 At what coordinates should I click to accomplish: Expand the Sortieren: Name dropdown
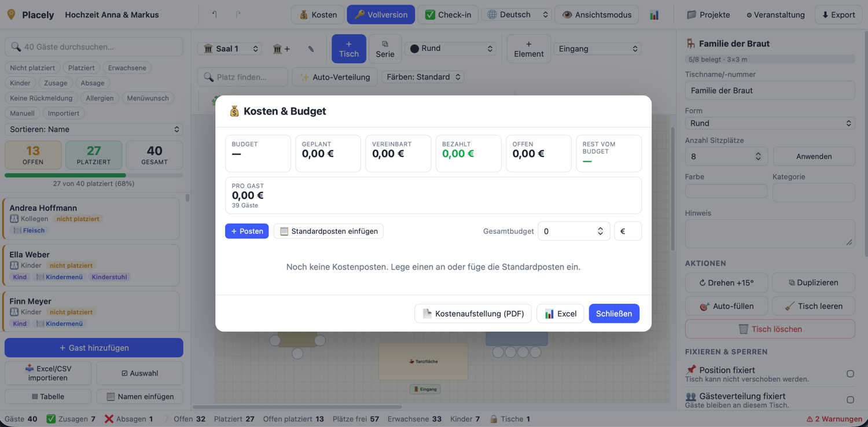[x=94, y=129]
